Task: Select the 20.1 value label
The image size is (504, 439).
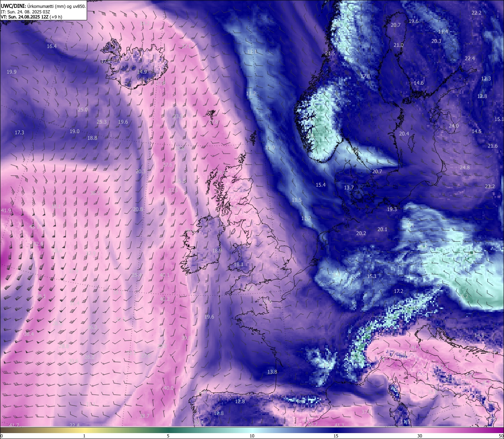Action: click(382, 230)
